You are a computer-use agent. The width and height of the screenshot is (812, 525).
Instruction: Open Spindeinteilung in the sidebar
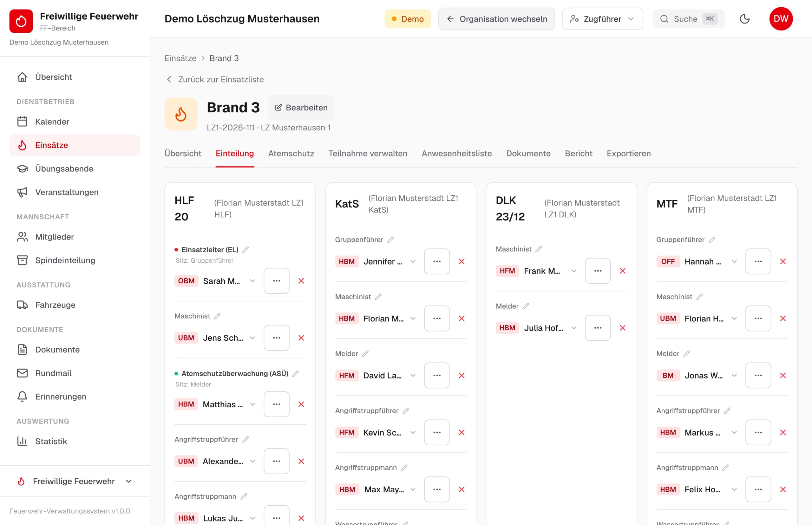point(75,260)
